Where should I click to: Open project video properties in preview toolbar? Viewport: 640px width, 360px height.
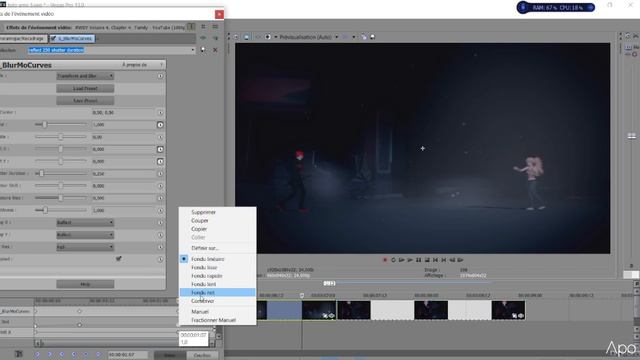(236, 37)
